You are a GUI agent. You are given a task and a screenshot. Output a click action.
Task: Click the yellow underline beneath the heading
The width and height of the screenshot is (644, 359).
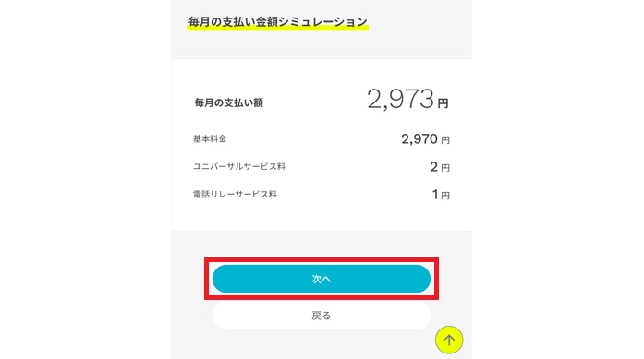[277, 29]
